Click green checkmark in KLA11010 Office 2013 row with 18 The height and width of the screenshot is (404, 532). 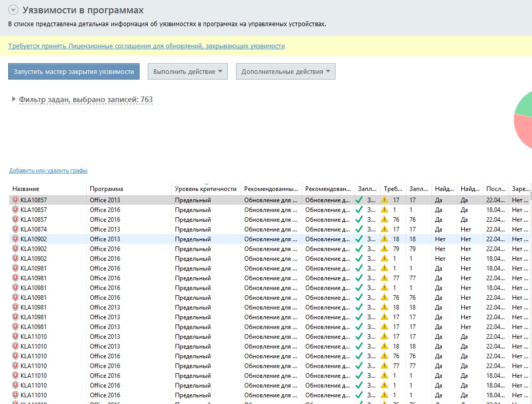359,347
